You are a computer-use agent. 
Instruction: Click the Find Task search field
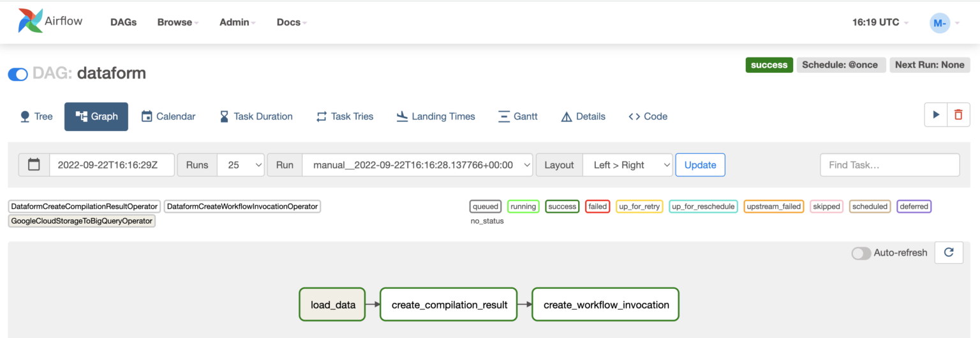(890, 165)
